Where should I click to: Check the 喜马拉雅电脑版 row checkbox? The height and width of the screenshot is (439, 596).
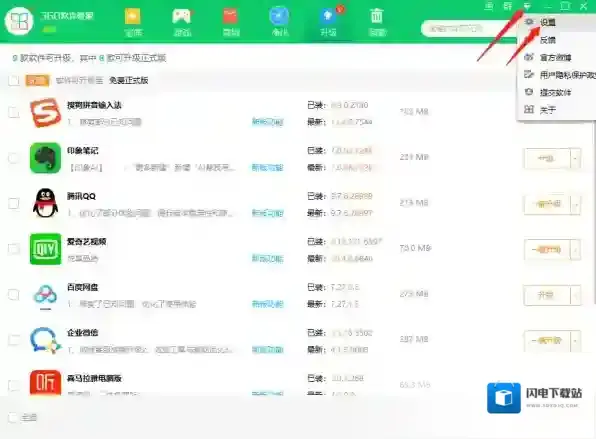(x=14, y=385)
